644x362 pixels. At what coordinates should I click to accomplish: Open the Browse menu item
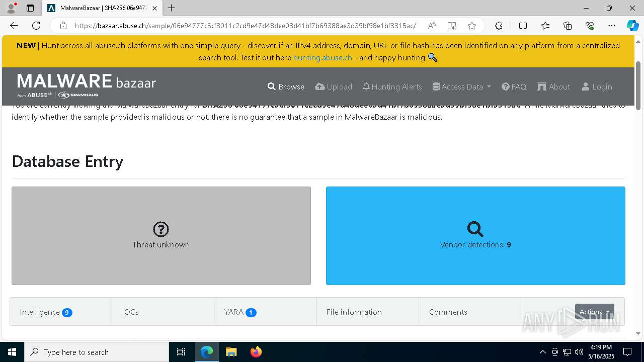coord(286,86)
